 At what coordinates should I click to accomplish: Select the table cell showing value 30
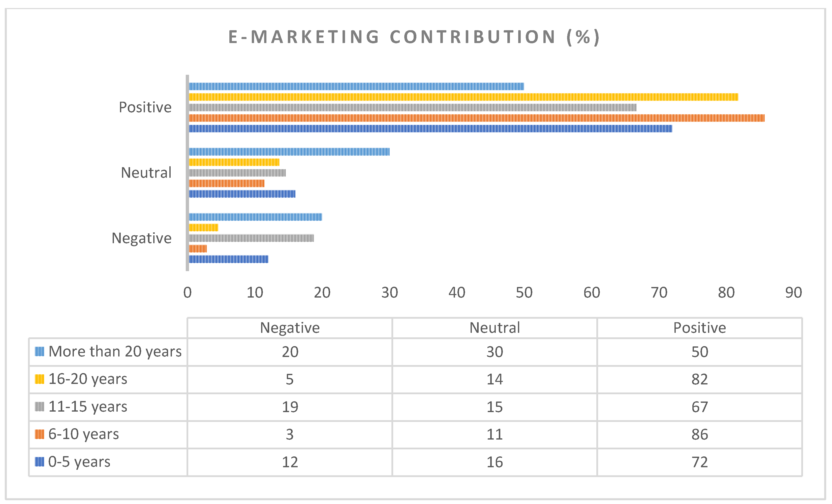(x=494, y=352)
